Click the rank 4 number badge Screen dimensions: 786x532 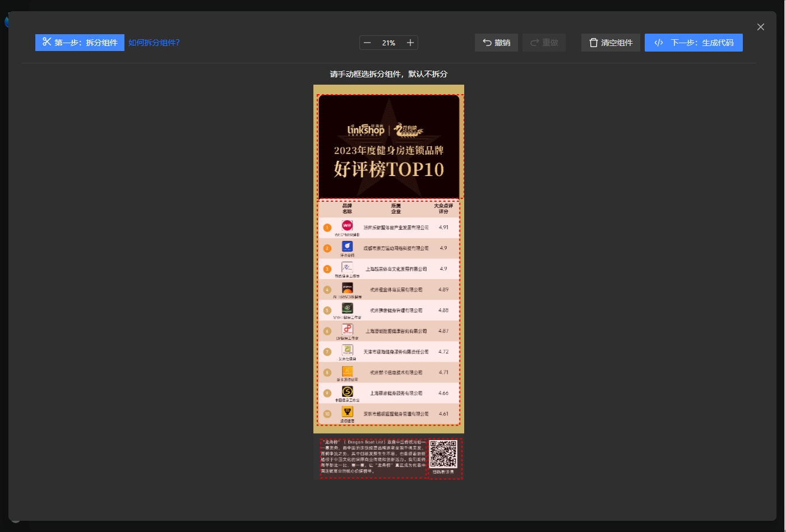tap(327, 290)
